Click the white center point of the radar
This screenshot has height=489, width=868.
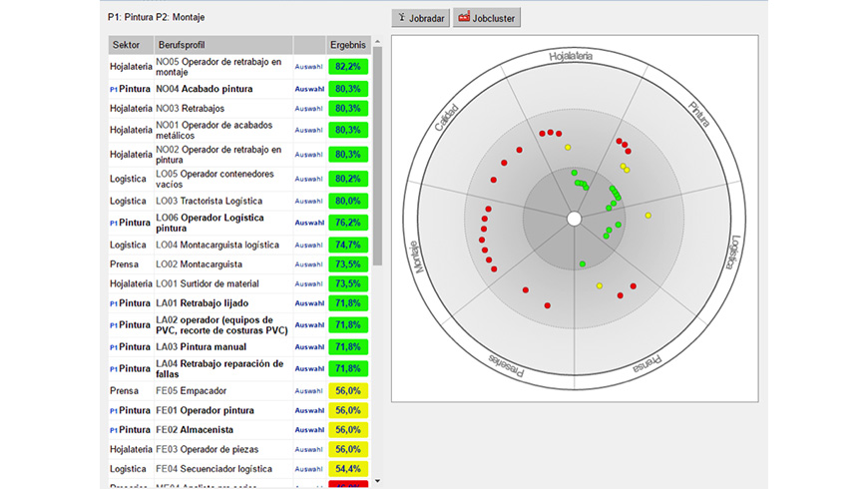[575, 219]
